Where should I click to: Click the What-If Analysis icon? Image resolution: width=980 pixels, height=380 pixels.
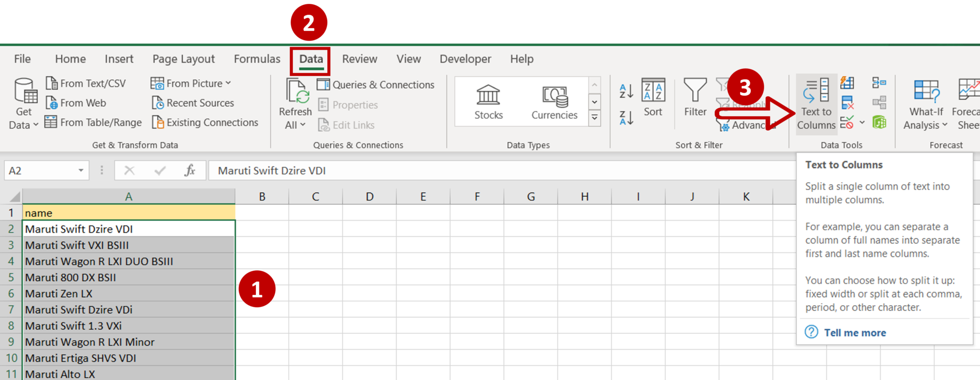pyautogui.click(x=926, y=90)
